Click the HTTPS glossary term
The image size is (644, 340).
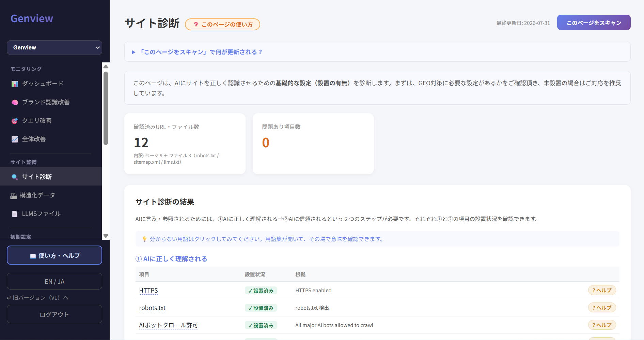[148, 291]
